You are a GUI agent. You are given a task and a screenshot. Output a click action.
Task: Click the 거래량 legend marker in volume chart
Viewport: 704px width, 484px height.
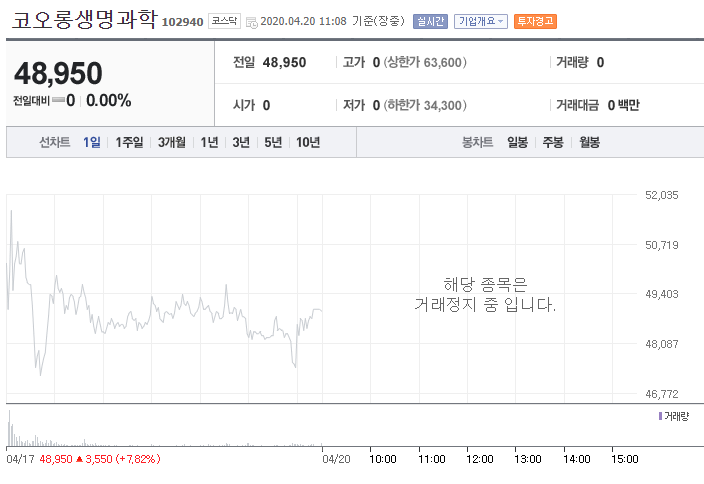tap(660, 416)
